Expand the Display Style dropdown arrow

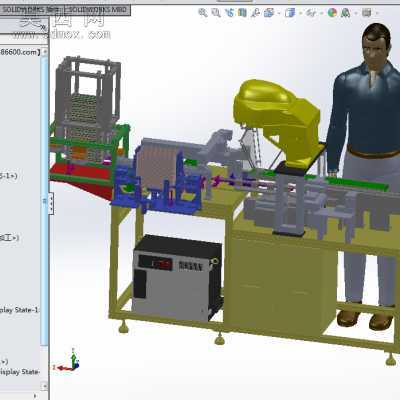[300, 13]
